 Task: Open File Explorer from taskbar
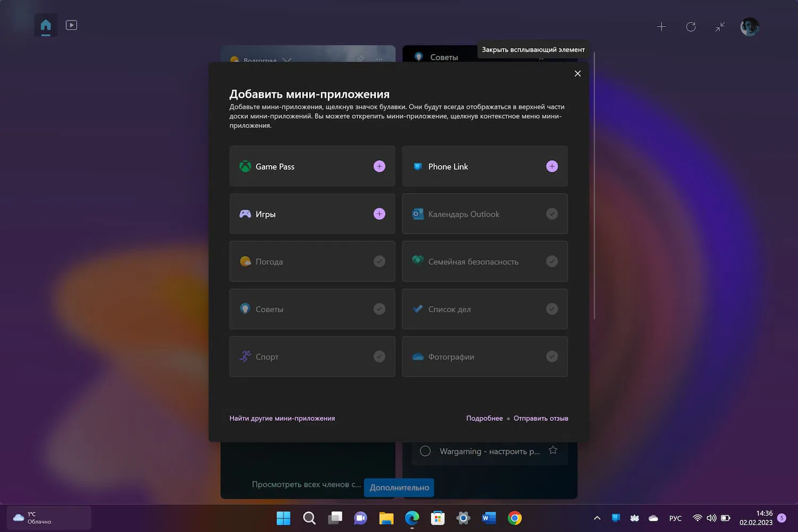[386, 518]
